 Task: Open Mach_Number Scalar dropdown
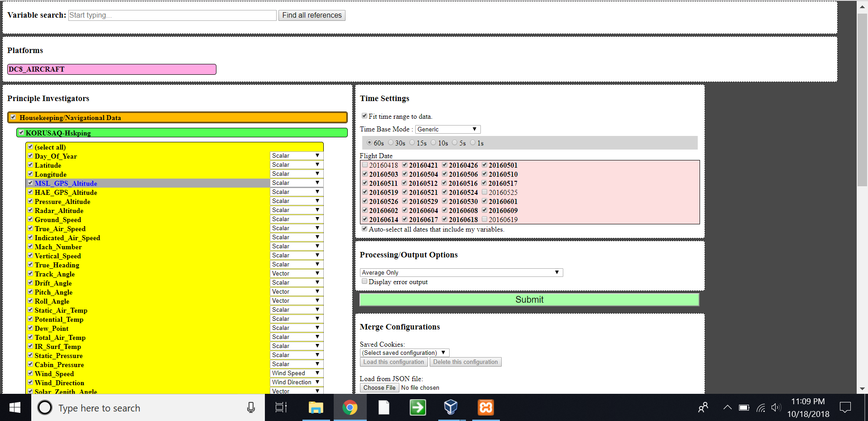(x=297, y=246)
